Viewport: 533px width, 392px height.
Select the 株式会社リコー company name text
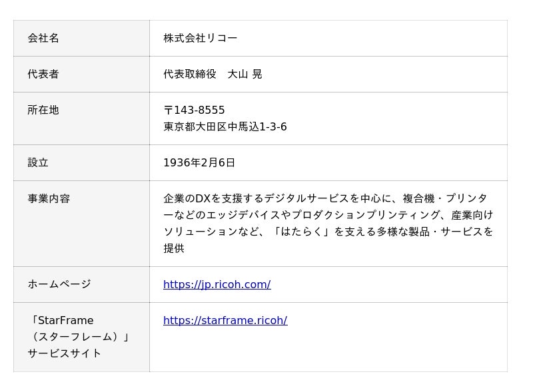pyautogui.click(x=200, y=39)
